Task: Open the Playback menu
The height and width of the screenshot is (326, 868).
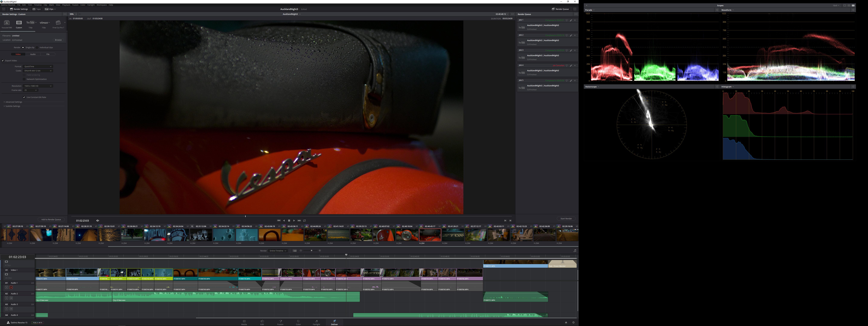Action: (66, 5)
